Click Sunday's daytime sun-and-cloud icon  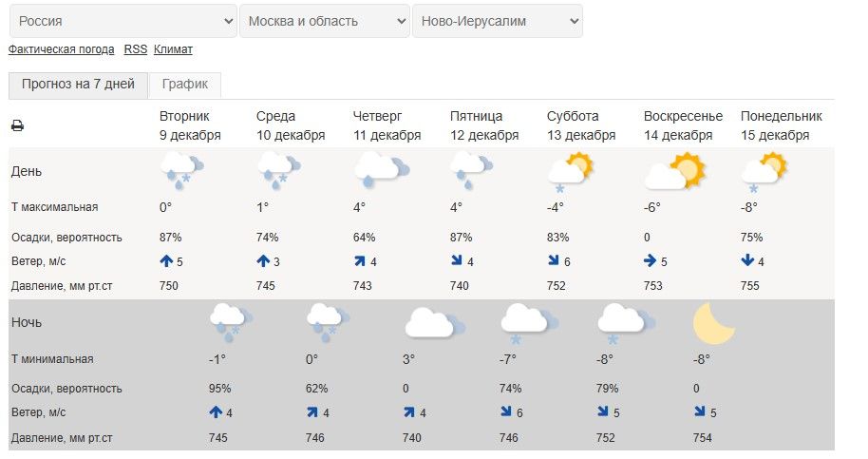674,171
